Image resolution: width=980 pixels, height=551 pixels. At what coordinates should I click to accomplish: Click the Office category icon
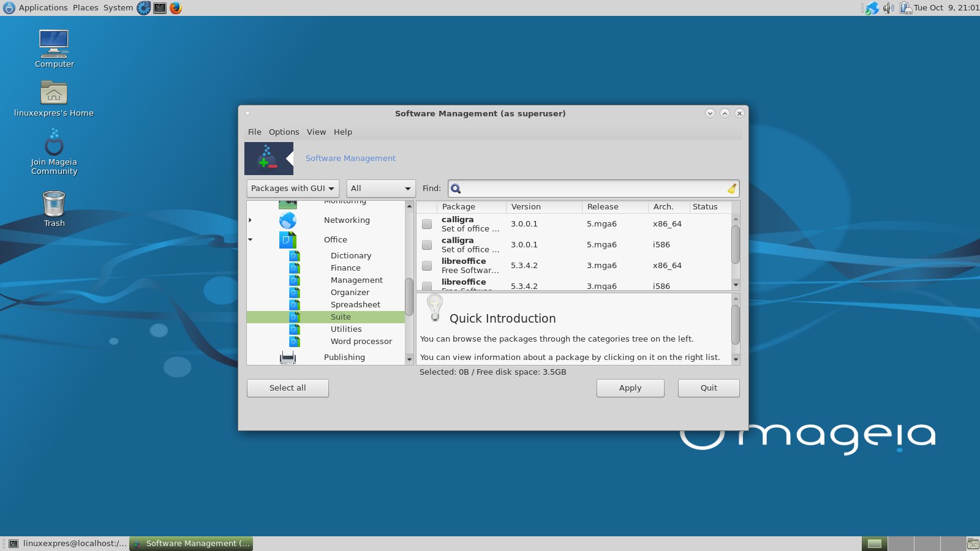[x=288, y=240]
